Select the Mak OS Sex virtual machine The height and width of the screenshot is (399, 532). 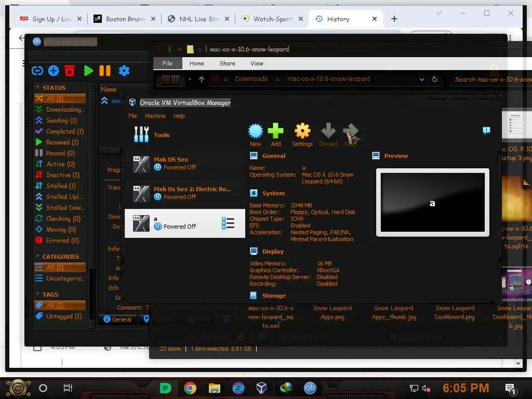185,164
